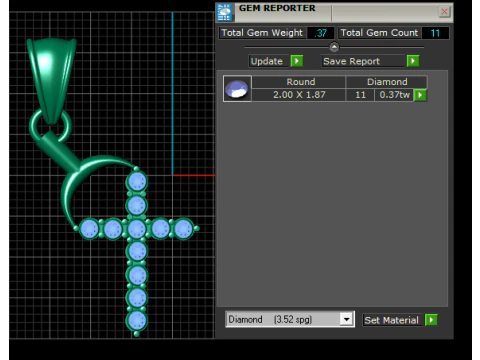Click the Total Gem Weight label
The image size is (480, 360).
(x=262, y=33)
